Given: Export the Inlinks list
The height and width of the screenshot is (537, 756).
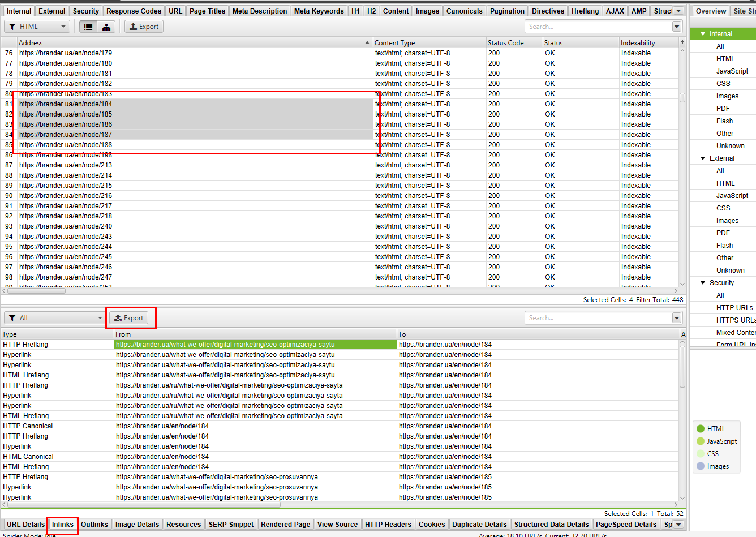Looking at the screenshot, I should (129, 318).
